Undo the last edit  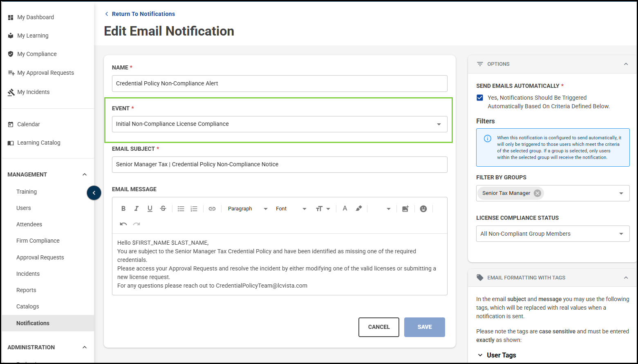tap(123, 224)
